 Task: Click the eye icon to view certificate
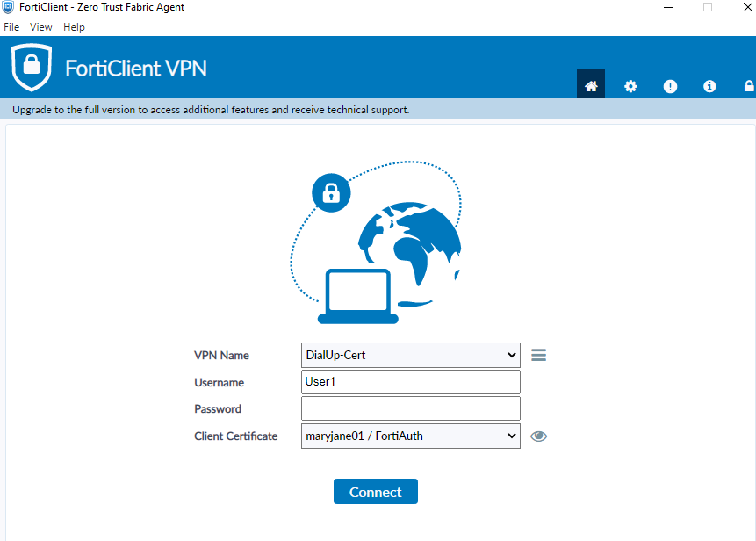coord(538,436)
